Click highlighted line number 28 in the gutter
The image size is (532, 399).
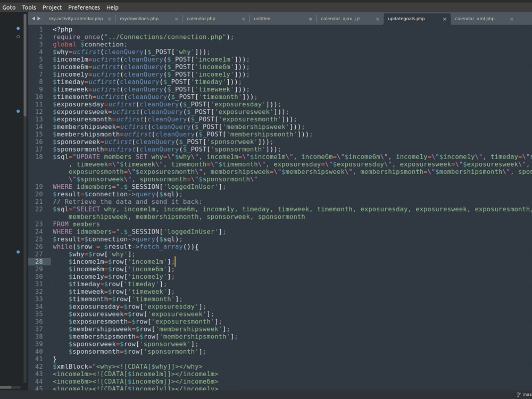[39, 262]
